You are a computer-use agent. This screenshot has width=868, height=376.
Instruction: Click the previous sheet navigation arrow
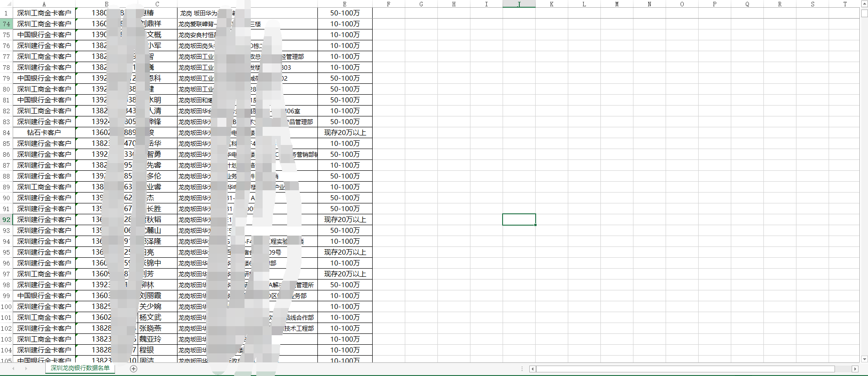[x=13, y=369]
